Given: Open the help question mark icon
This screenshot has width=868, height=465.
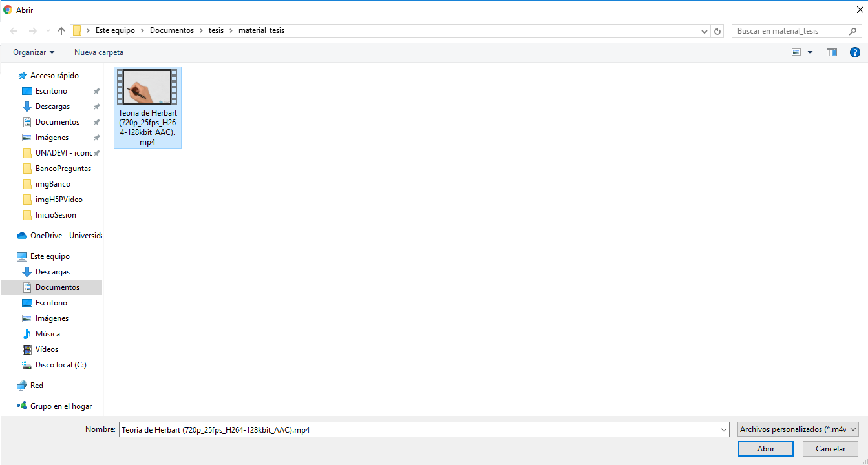Looking at the screenshot, I should click(x=854, y=52).
